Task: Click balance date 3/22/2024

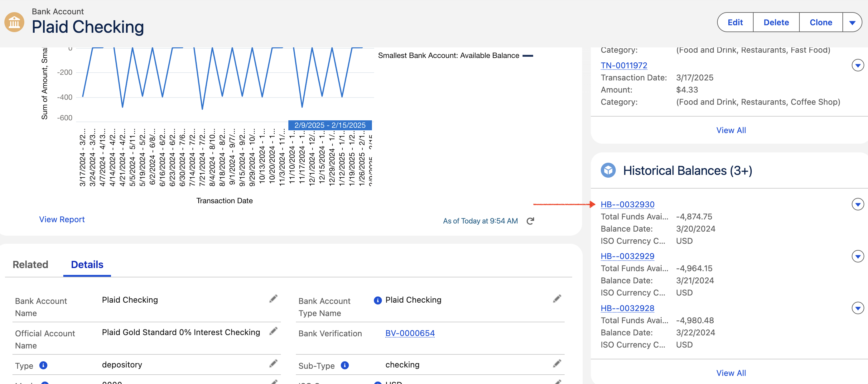Action: pyautogui.click(x=696, y=333)
